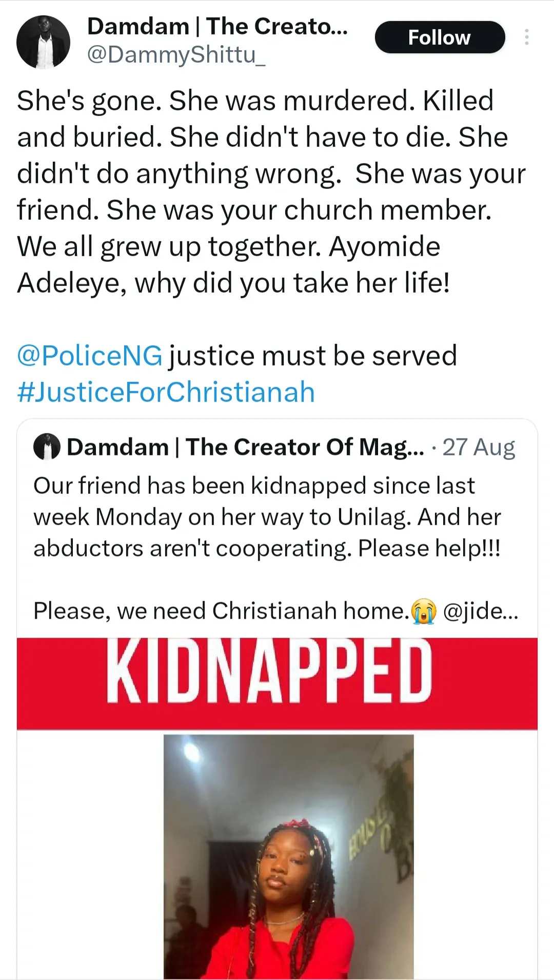The width and height of the screenshot is (554, 980).
Task: Tap the 27 Aug date of the quoted tweet
Action: [479, 447]
